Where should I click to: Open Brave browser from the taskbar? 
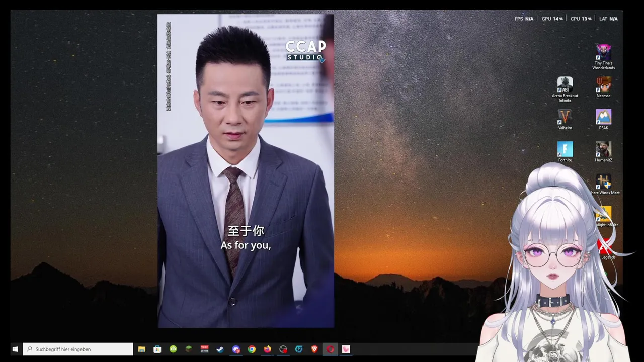coord(314,349)
